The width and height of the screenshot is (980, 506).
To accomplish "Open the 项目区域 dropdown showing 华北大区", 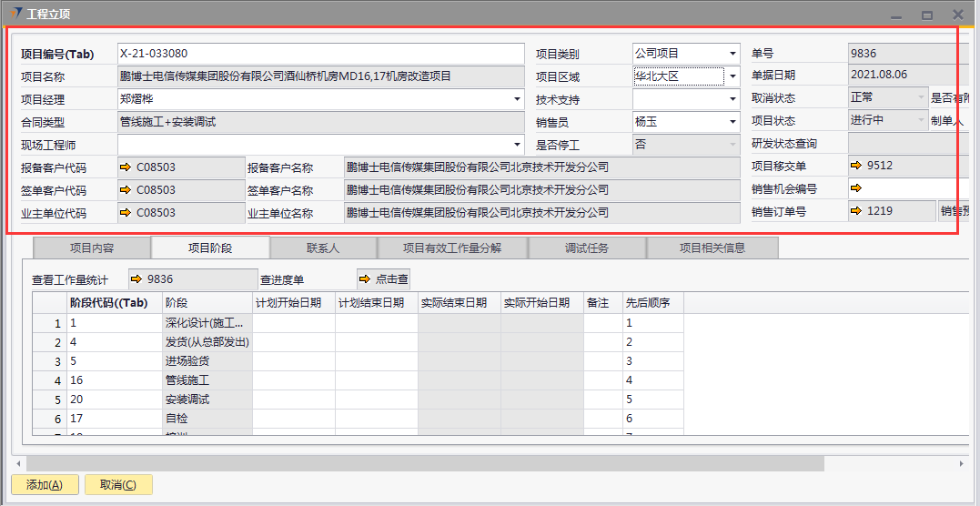I will click(x=732, y=76).
